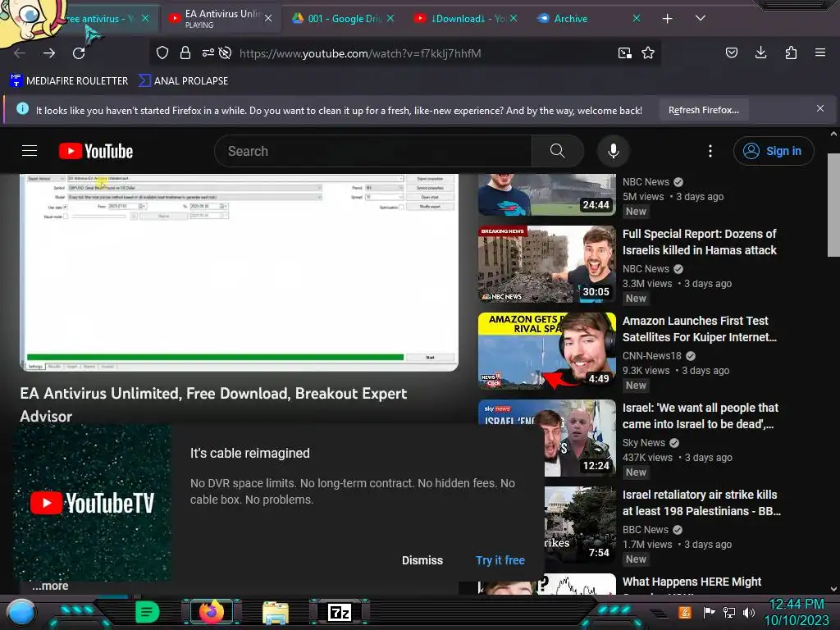Open YouTube guide hamburger menu
Screen dimensions: 840x630
point(30,151)
